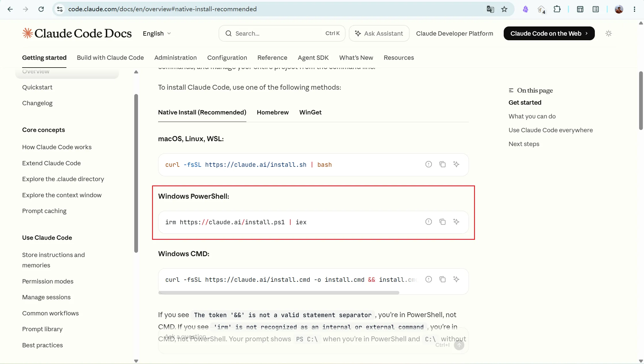Open the Administration tab
Image resolution: width=644 pixels, height=364 pixels.
[175, 58]
